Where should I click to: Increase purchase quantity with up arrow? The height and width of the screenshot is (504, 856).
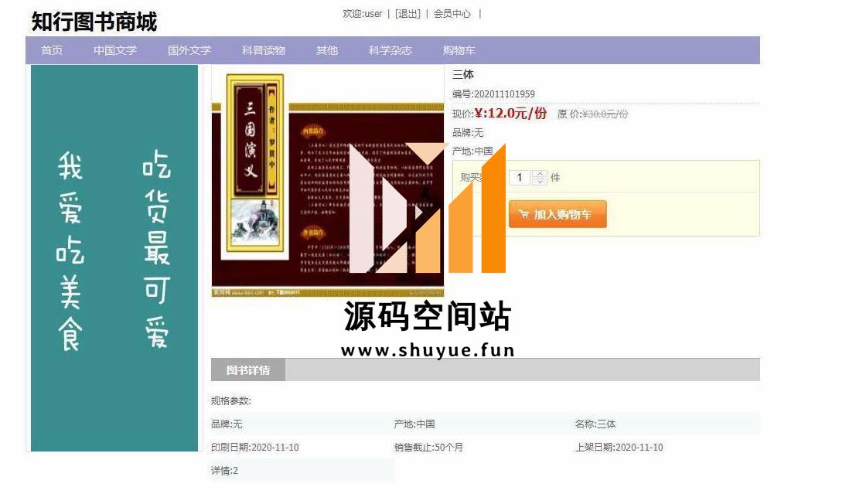click(x=540, y=173)
